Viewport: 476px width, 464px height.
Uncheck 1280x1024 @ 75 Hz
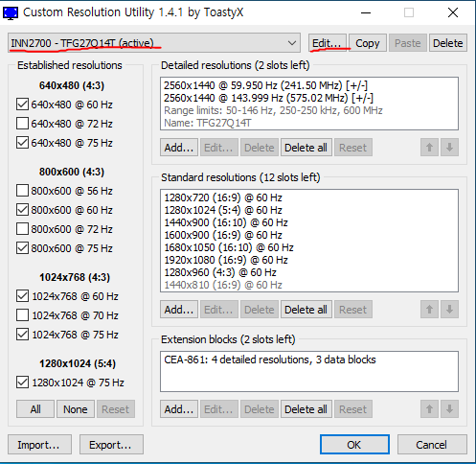[x=22, y=383]
